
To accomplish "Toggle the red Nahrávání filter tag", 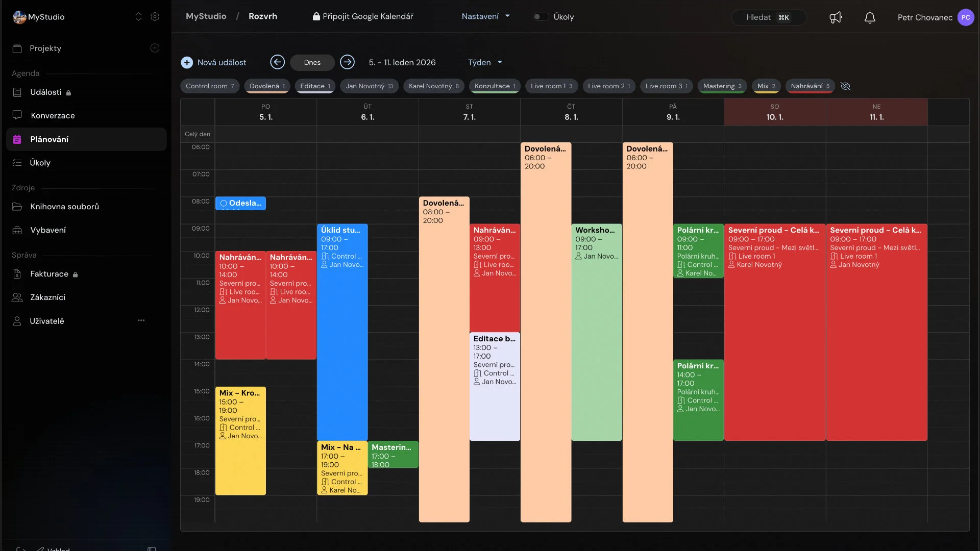I will click(810, 86).
